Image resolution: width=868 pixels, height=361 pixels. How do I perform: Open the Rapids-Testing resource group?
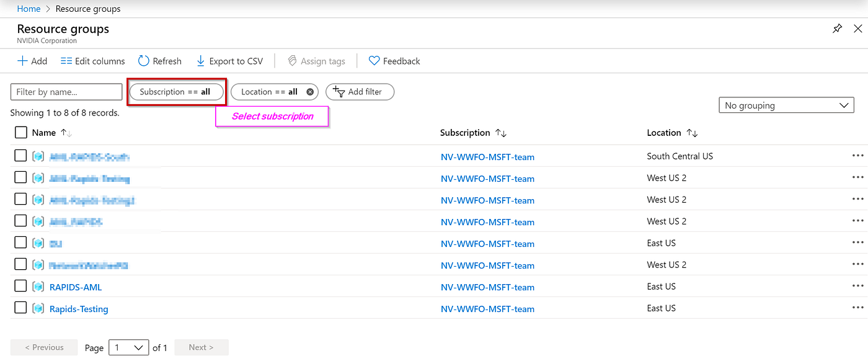79,309
